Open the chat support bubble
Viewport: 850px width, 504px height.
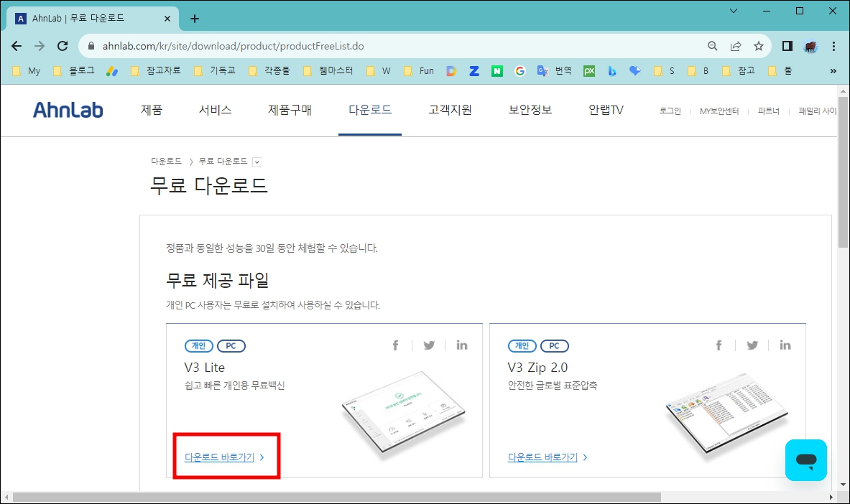coord(806,460)
